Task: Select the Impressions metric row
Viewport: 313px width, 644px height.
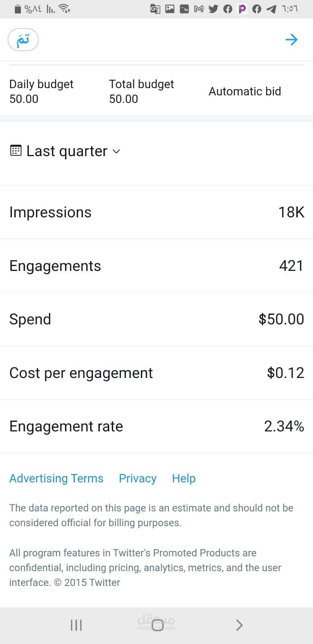Action: point(156,212)
